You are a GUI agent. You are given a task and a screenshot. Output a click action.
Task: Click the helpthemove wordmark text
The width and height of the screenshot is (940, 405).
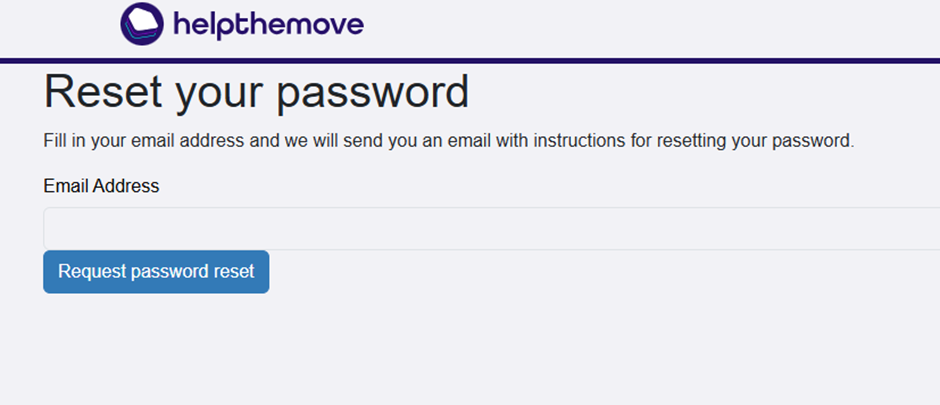(268, 24)
